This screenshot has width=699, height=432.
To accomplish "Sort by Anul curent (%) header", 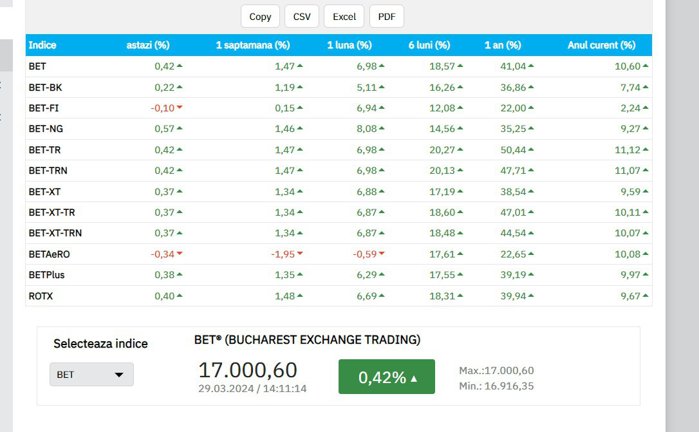I will tap(601, 45).
